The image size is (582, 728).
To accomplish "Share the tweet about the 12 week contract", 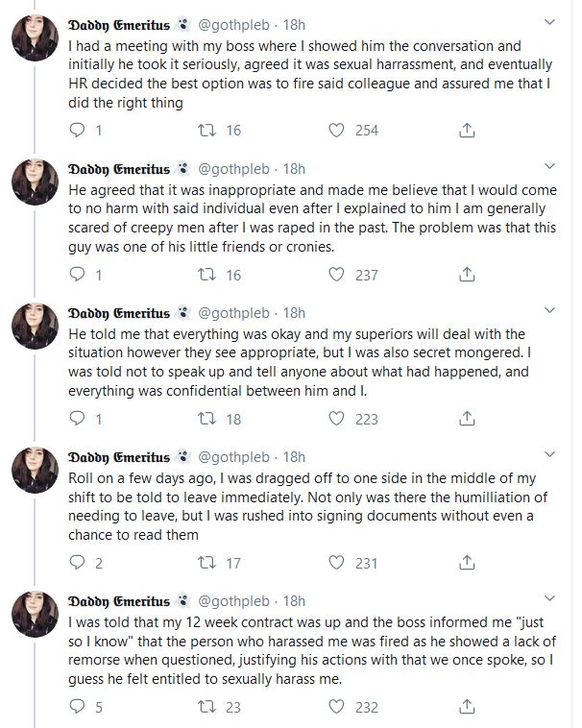I will point(467,708).
